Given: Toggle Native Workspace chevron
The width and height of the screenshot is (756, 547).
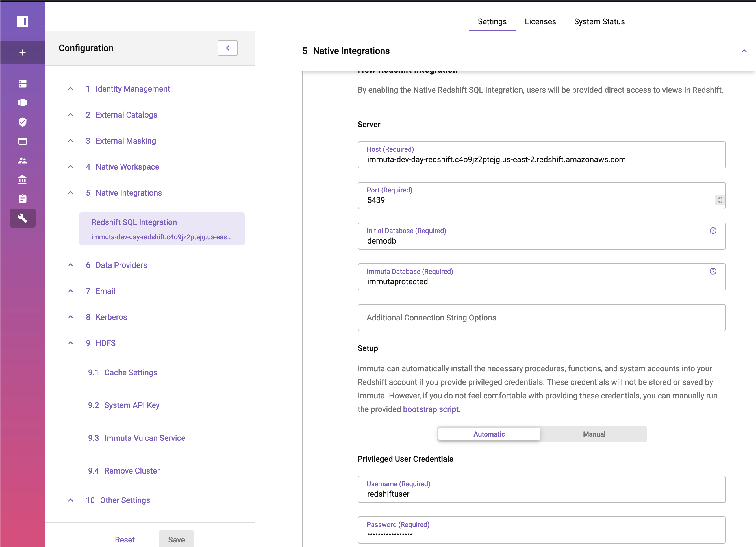Looking at the screenshot, I should [71, 167].
